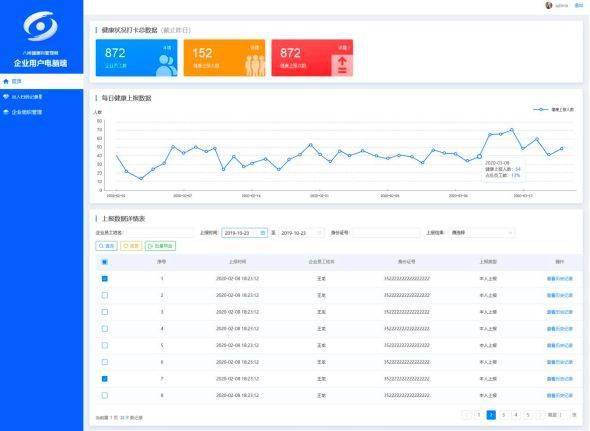This screenshot has width=590, height=431.
Task: Click calendar icon in start date field
Action: tap(263, 233)
